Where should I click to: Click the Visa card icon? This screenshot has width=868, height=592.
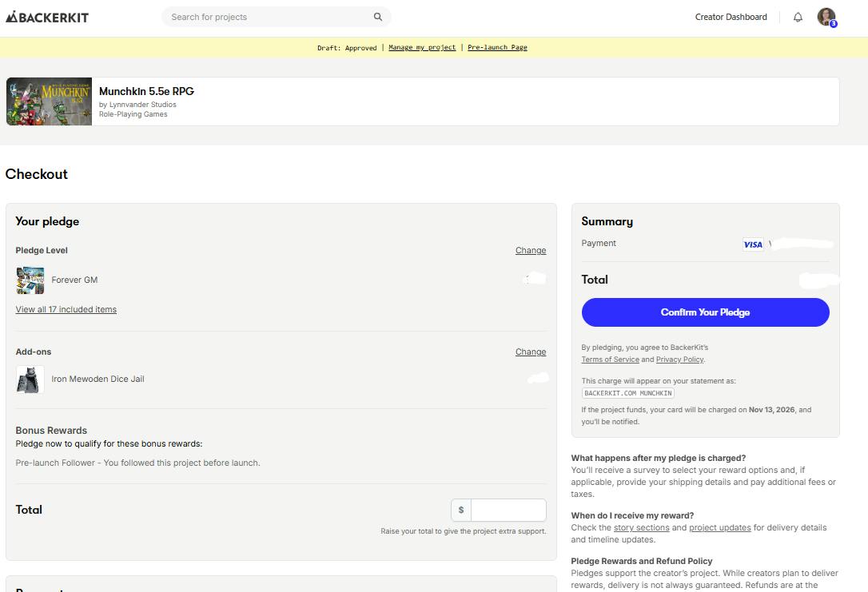(753, 244)
